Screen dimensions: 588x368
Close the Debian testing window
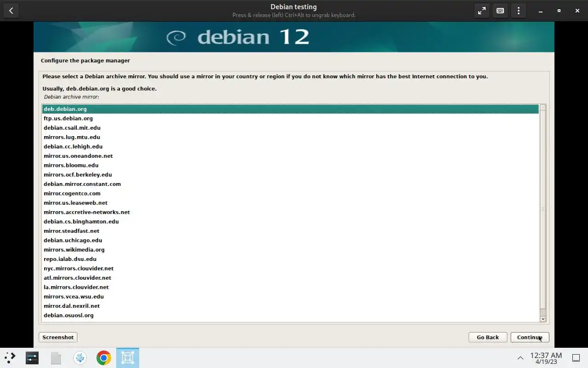click(x=577, y=11)
